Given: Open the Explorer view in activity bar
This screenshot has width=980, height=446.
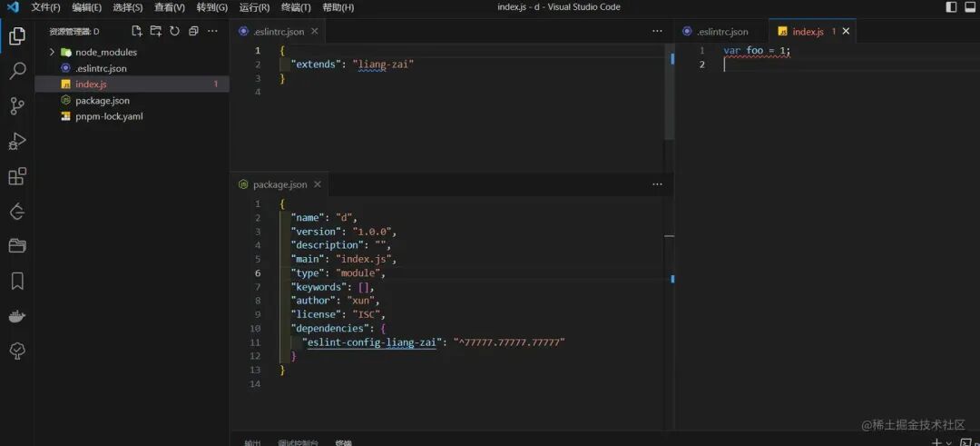Looking at the screenshot, I should [17, 36].
